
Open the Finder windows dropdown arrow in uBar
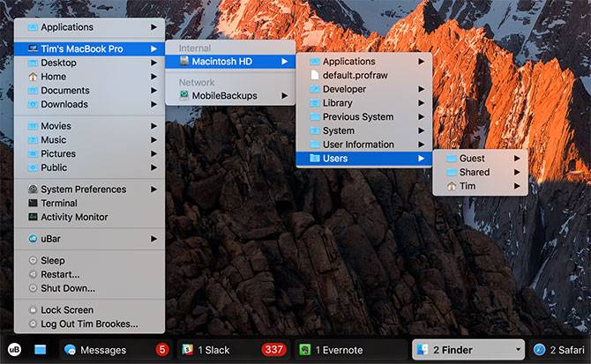(x=518, y=350)
